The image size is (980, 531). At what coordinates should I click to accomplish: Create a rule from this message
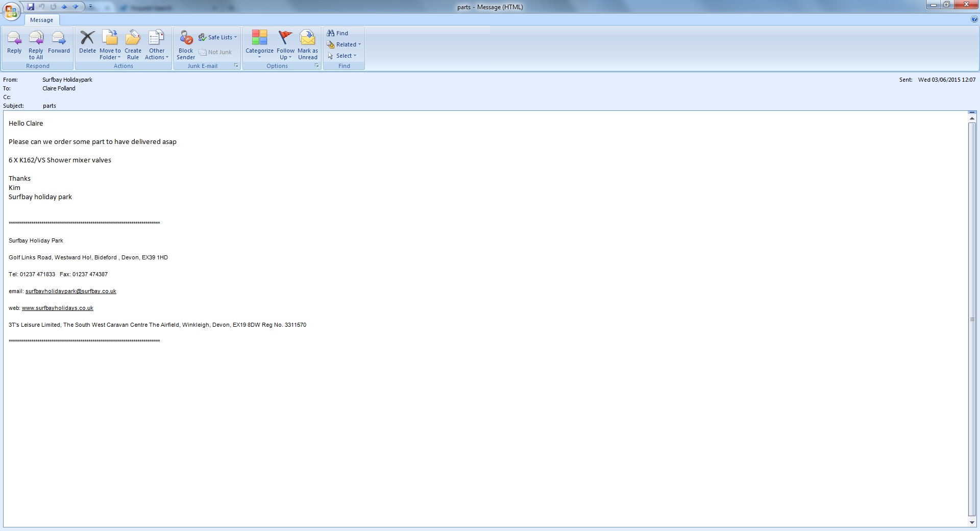pos(133,45)
